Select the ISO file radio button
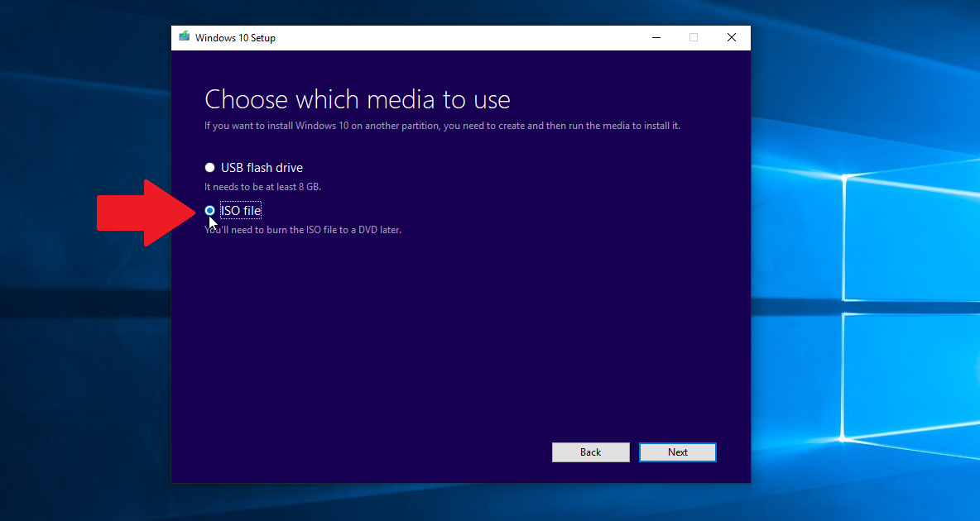The height and width of the screenshot is (521, 980). click(x=210, y=211)
